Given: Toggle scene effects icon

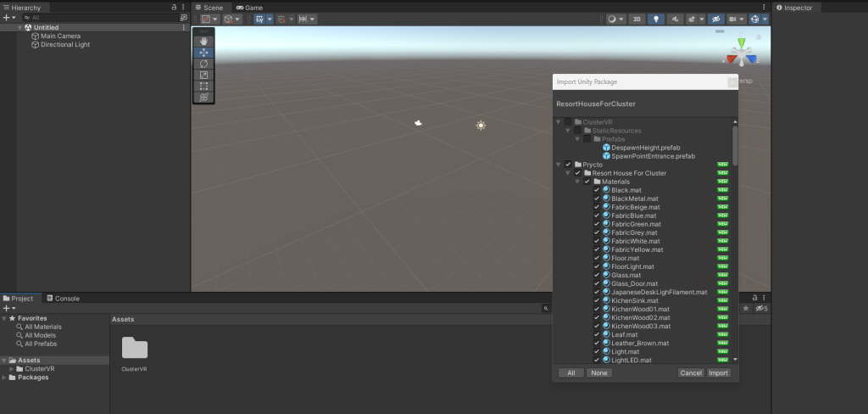Looking at the screenshot, I should coord(692,19).
